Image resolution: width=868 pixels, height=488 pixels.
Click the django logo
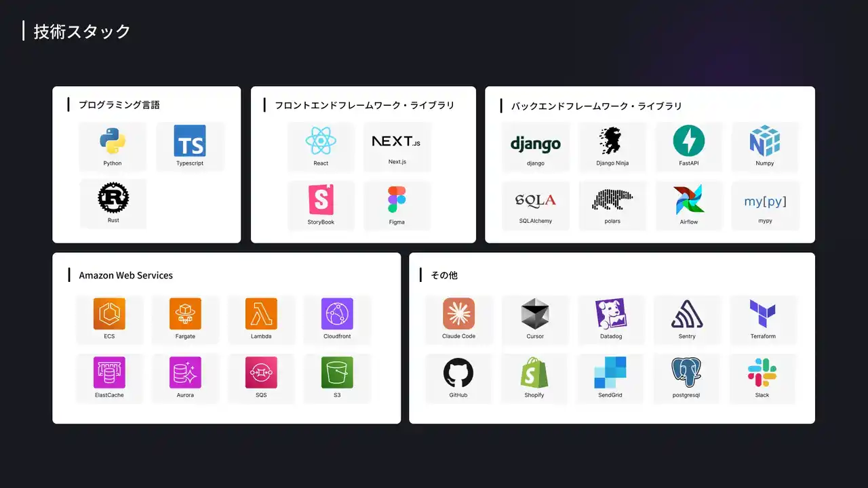(x=535, y=144)
